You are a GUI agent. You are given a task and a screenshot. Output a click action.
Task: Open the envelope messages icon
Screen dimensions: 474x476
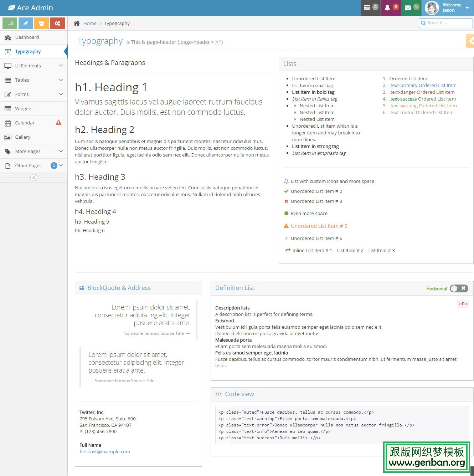[411, 7]
